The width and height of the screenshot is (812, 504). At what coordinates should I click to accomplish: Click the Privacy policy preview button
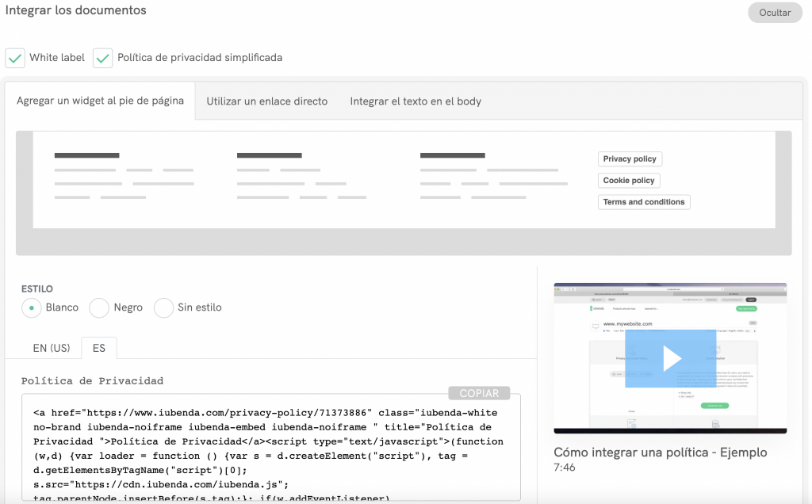[x=630, y=159]
